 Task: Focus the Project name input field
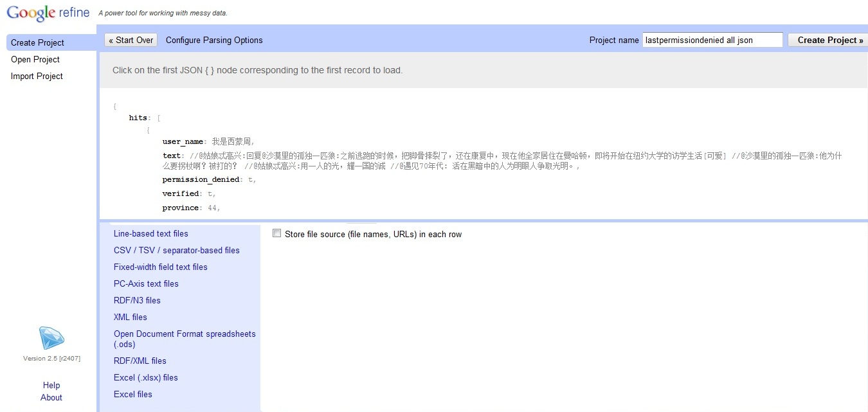[x=712, y=40]
